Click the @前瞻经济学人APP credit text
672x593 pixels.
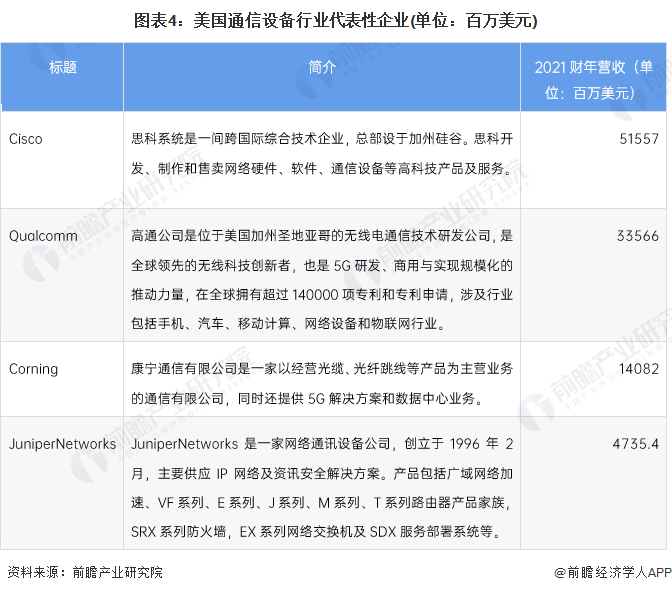[x=612, y=572]
